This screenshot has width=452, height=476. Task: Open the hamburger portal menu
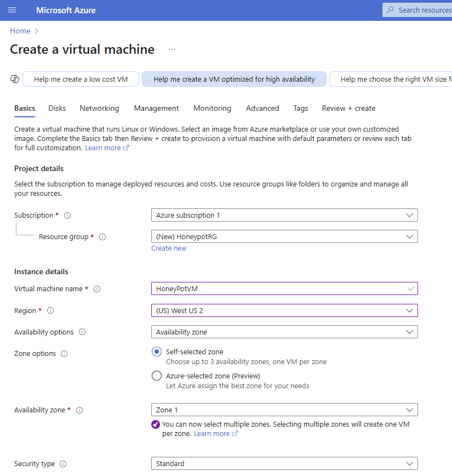click(12, 10)
